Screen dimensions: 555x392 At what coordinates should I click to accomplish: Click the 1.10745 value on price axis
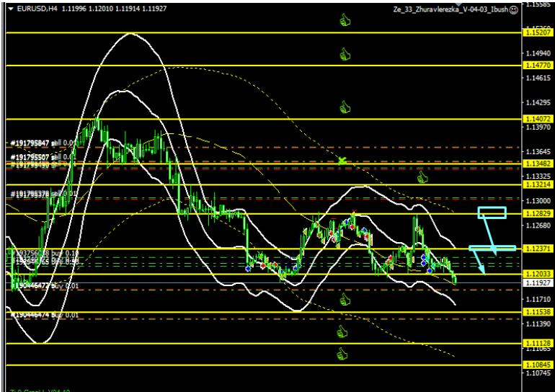point(538,373)
